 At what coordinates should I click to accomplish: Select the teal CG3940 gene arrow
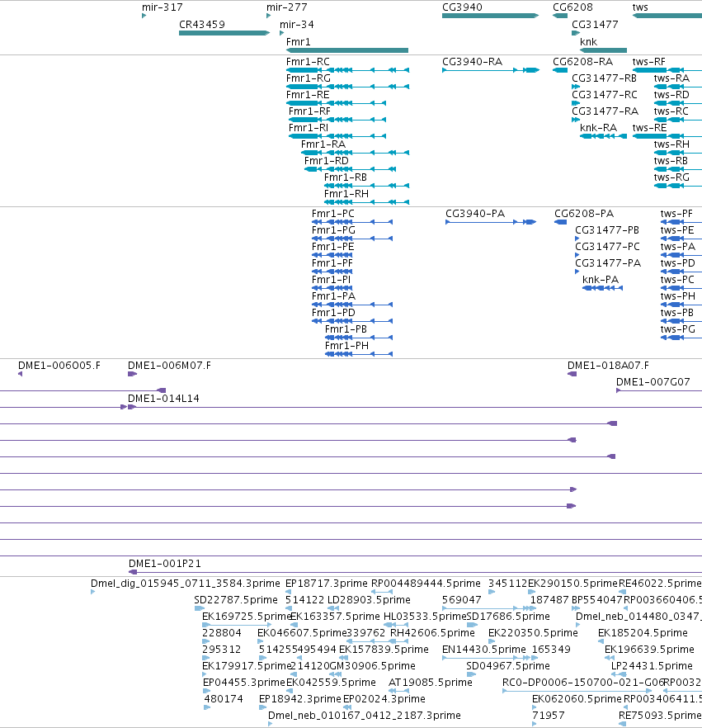(491, 16)
